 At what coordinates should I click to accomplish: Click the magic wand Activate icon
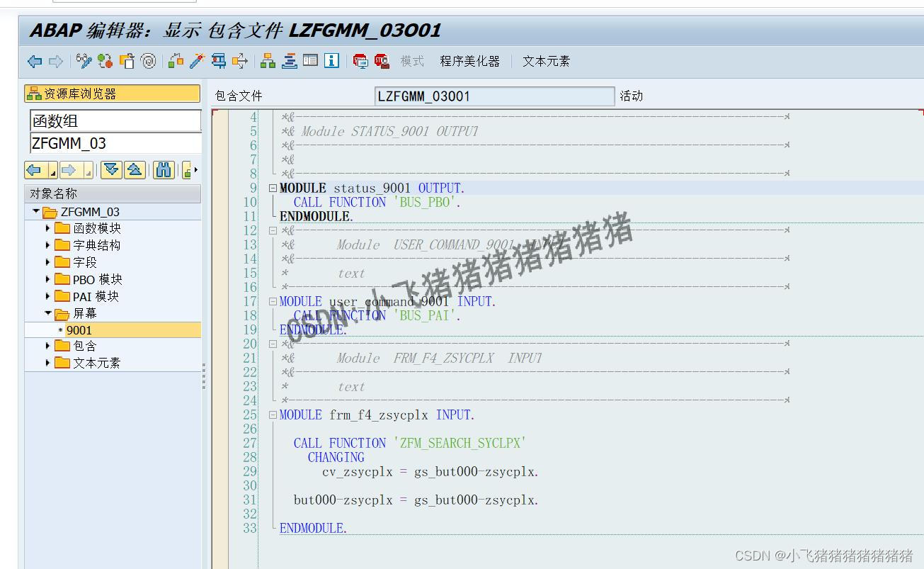[198, 62]
